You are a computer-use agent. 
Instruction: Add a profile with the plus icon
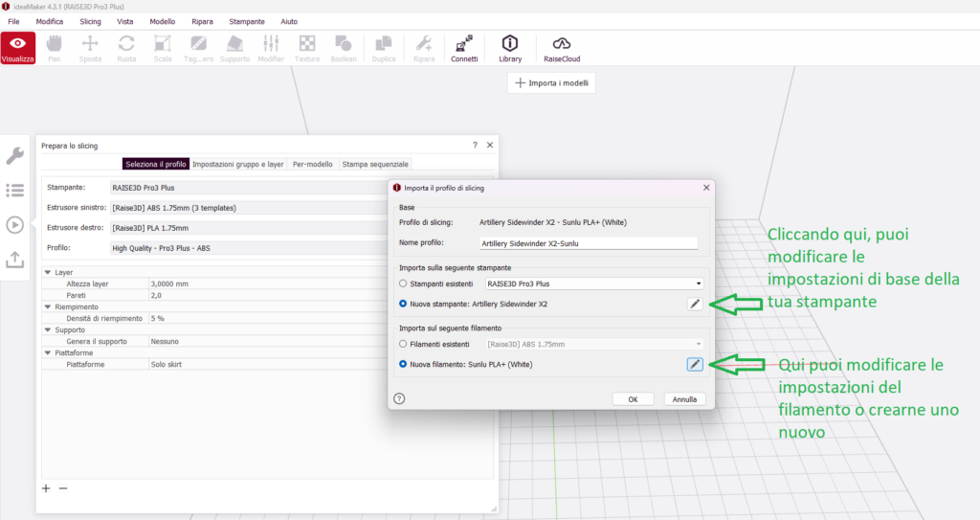pyautogui.click(x=46, y=488)
